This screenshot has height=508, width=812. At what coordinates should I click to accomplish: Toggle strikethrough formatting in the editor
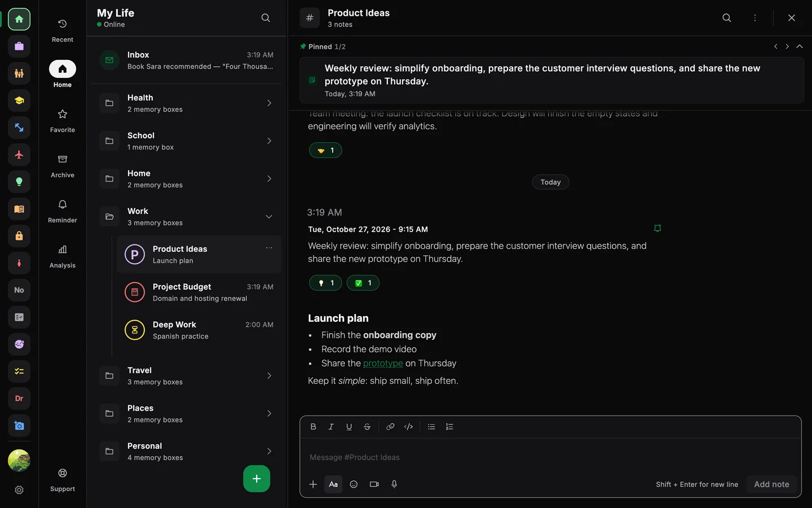pyautogui.click(x=367, y=427)
